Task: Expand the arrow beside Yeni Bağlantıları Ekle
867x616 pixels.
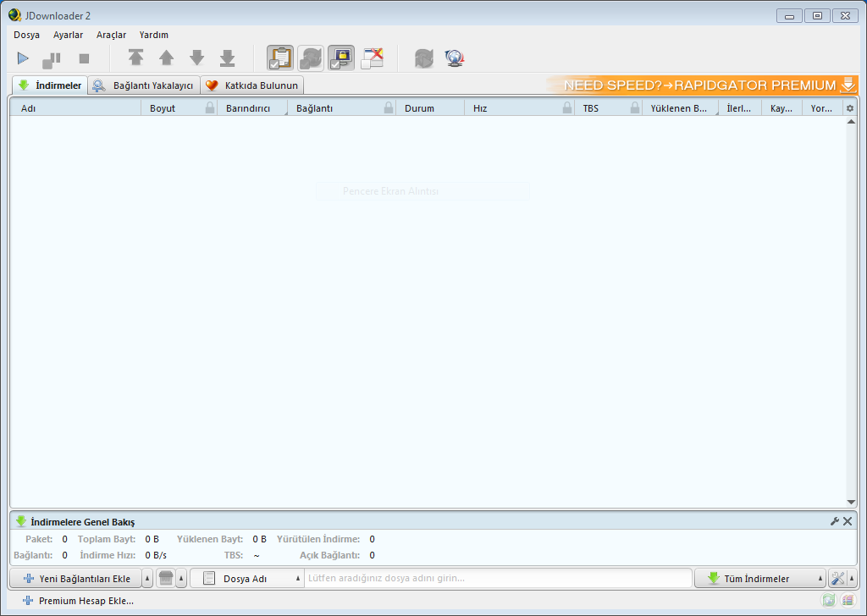Action: click(x=147, y=579)
